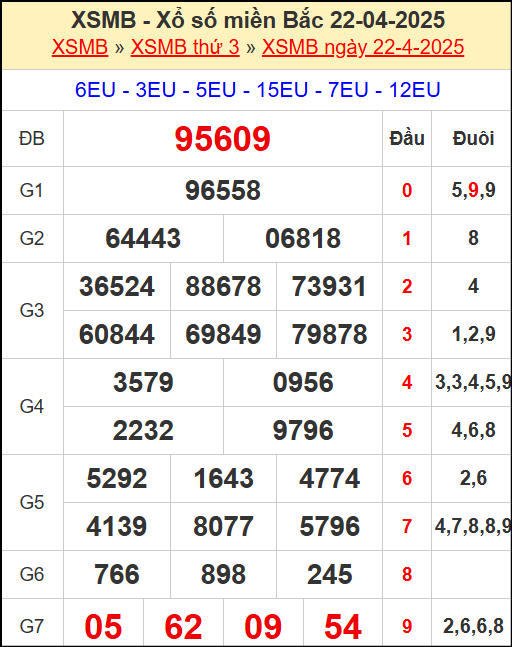Select G2 number 06818
The image size is (512, 647).
[303, 238]
